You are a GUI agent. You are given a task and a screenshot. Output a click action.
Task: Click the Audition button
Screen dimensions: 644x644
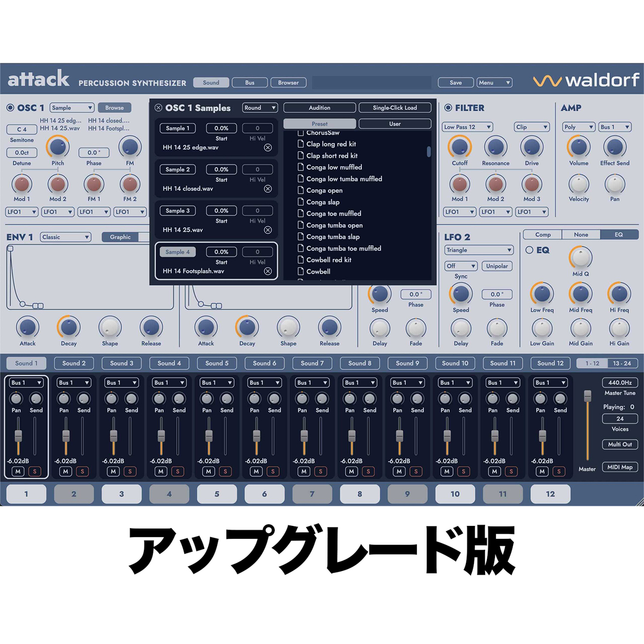point(319,108)
